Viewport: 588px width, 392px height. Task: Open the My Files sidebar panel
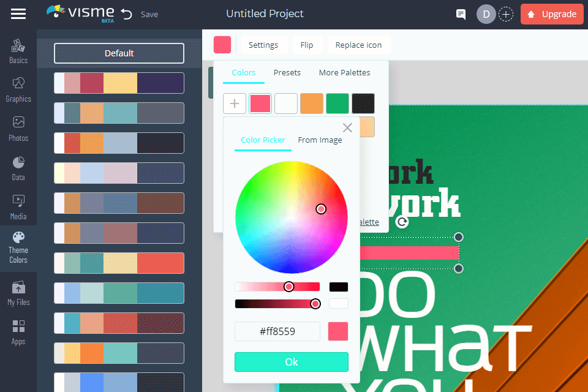tap(18, 293)
